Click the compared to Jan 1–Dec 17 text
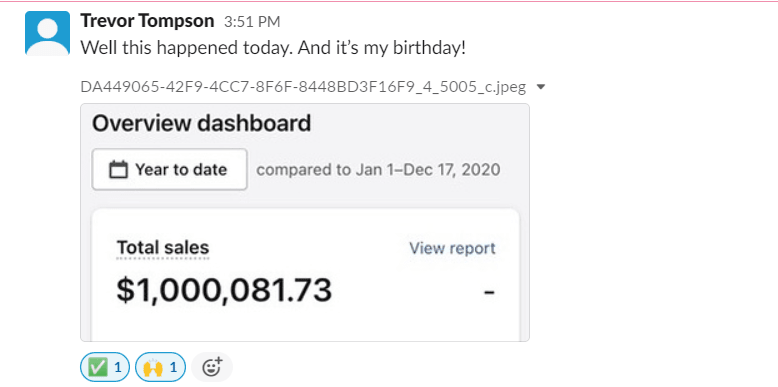Viewport: 778px width, 387px height. pyautogui.click(x=378, y=170)
